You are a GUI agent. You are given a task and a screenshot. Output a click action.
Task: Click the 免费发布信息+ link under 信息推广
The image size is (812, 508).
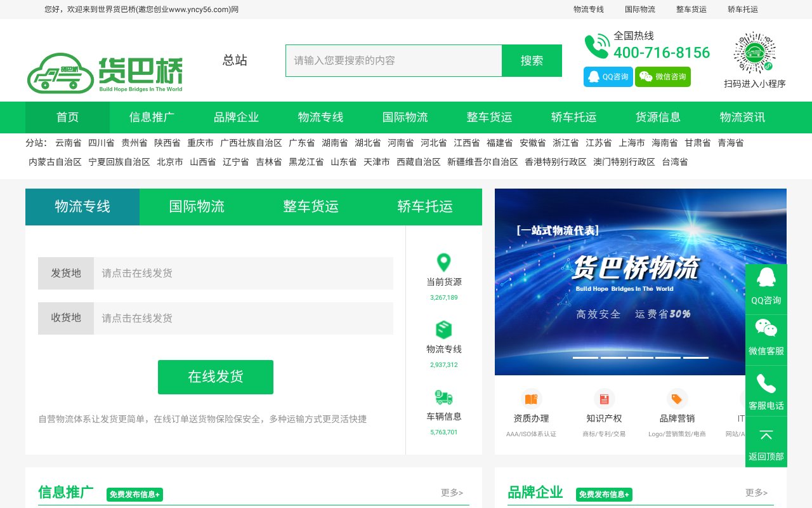click(134, 495)
